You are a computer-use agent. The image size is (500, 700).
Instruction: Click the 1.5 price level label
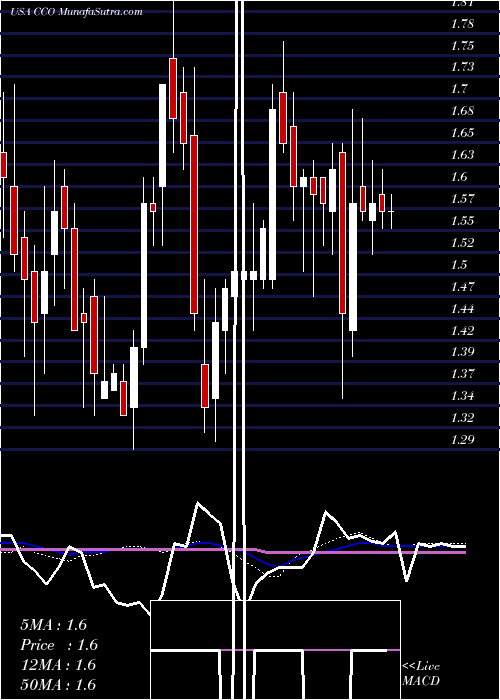[x=458, y=265]
